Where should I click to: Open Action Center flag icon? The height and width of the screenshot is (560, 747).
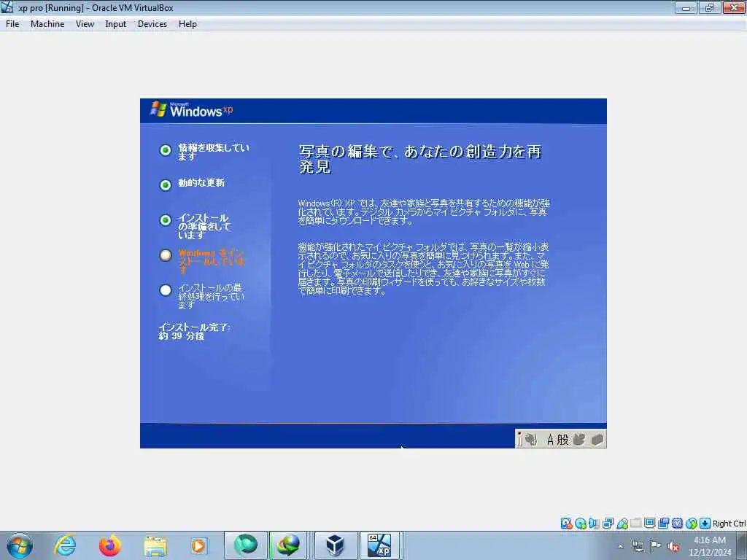pyautogui.click(x=656, y=546)
